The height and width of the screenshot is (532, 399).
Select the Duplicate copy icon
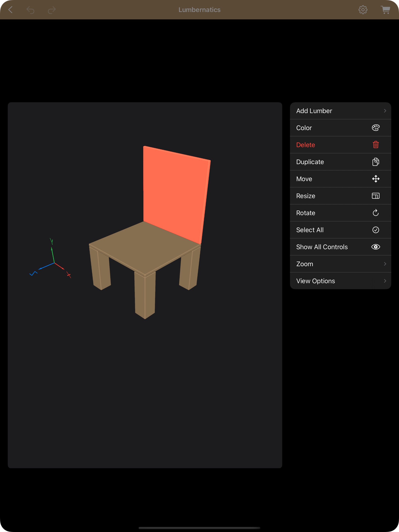pyautogui.click(x=376, y=162)
